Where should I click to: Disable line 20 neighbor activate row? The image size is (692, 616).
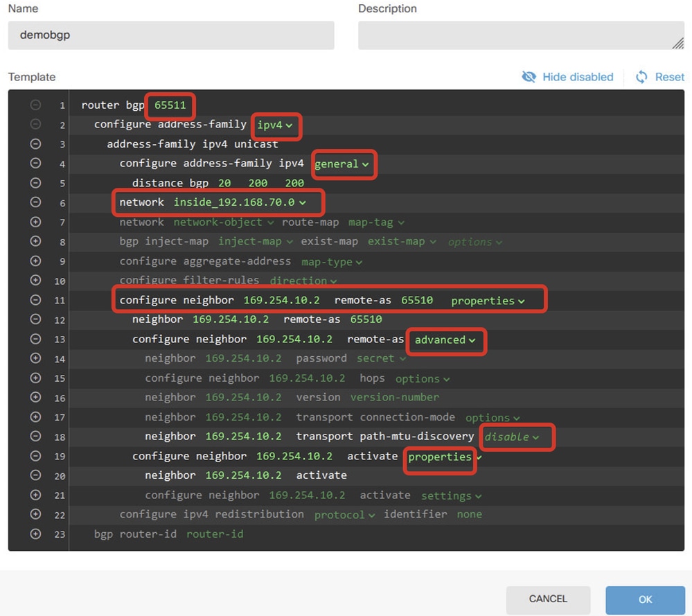[x=35, y=475]
